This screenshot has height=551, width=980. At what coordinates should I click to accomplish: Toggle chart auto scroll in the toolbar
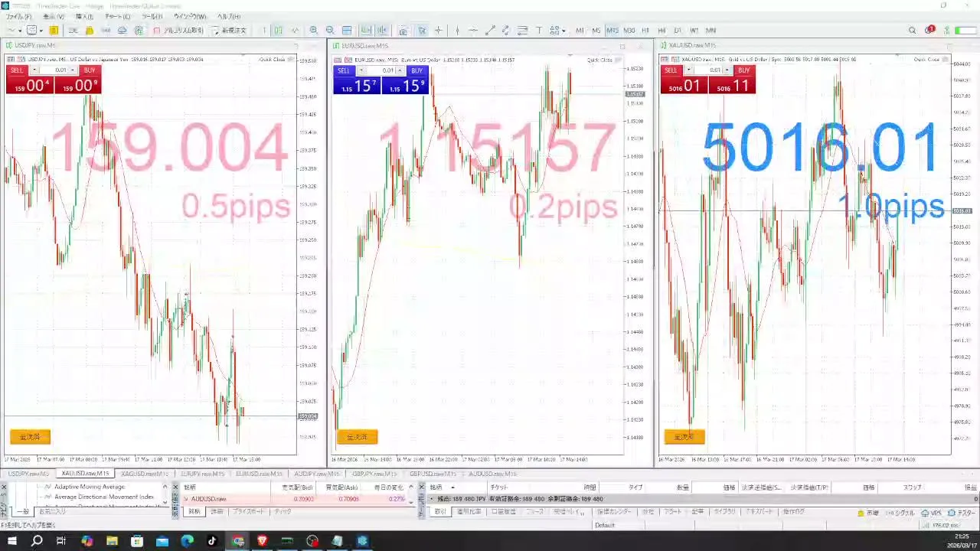coord(366,31)
